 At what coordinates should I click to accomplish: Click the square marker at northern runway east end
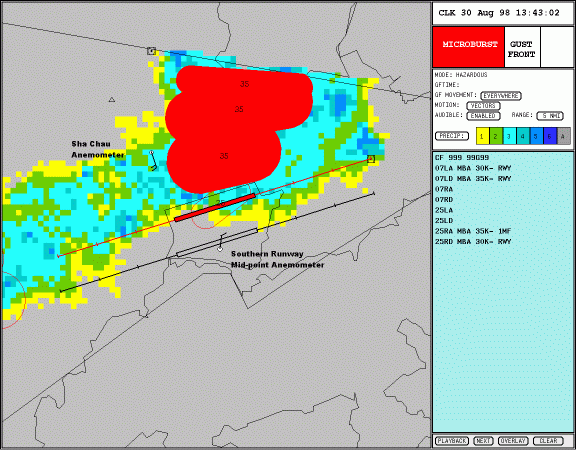tap(371, 159)
